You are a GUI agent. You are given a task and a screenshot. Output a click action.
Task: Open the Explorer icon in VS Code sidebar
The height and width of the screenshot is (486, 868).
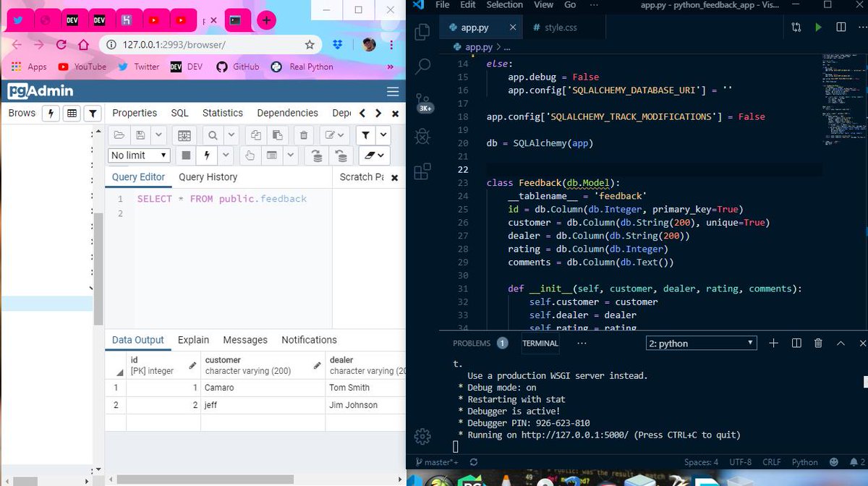pos(422,32)
